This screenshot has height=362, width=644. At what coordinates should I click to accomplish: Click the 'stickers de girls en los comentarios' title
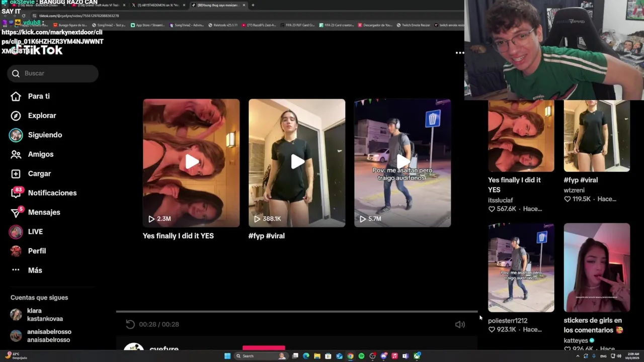pyautogui.click(x=594, y=325)
